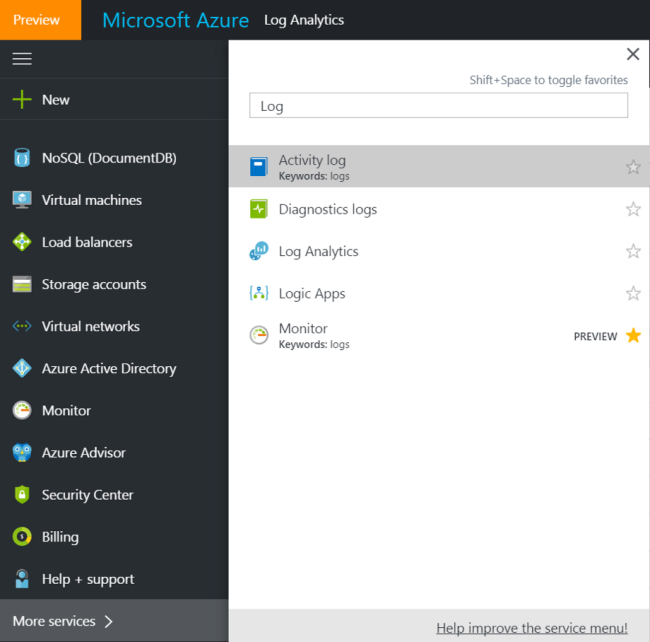Click the Monitor gauge icon in results
The image size is (650, 642).
point(259,335)
